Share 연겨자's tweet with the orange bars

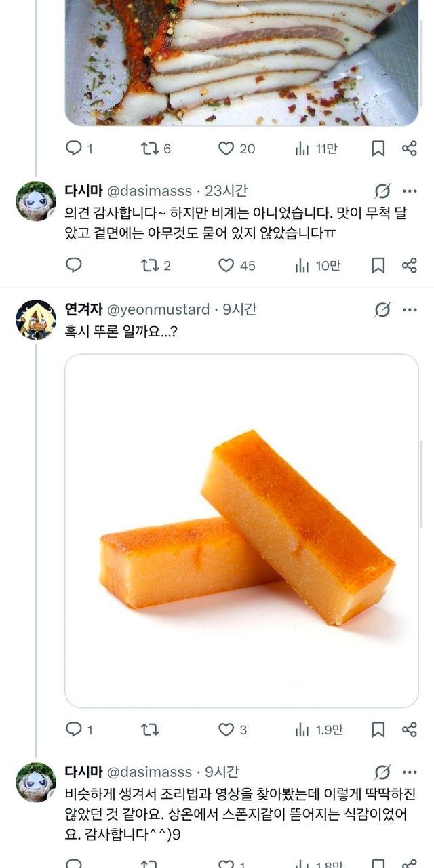point(409,730)
